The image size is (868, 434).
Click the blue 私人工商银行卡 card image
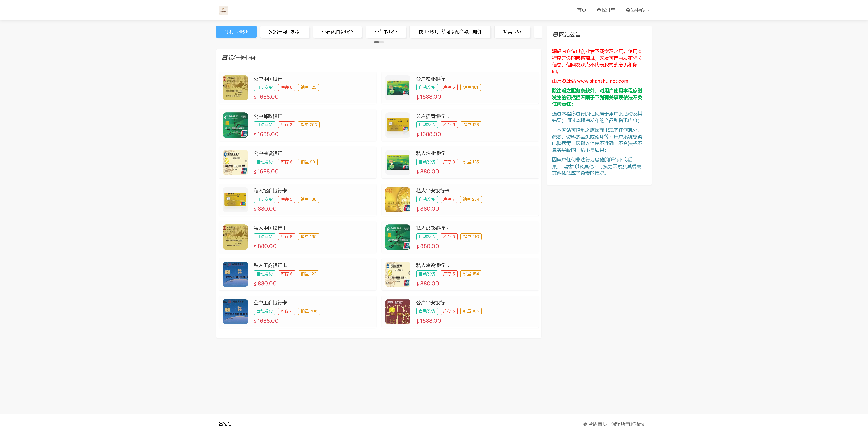click(x=235, y=274)
